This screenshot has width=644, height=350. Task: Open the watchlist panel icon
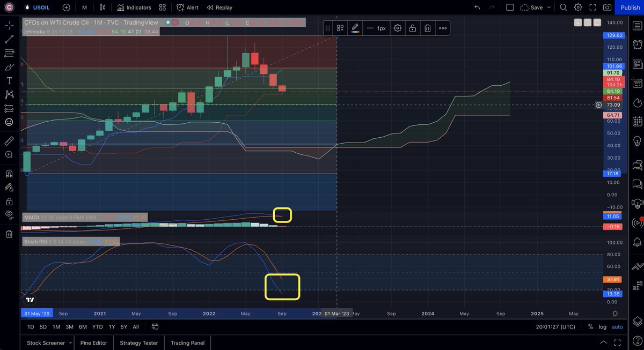(636, 26)
